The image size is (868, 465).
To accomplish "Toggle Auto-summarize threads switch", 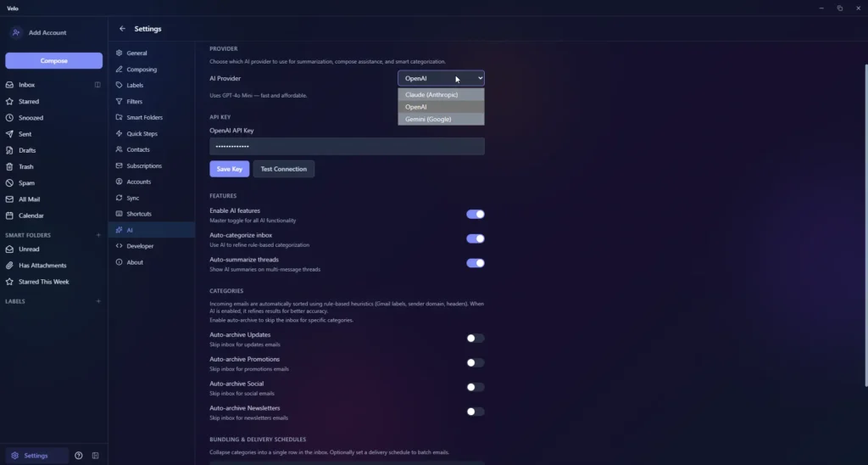I will click(475, 263).
